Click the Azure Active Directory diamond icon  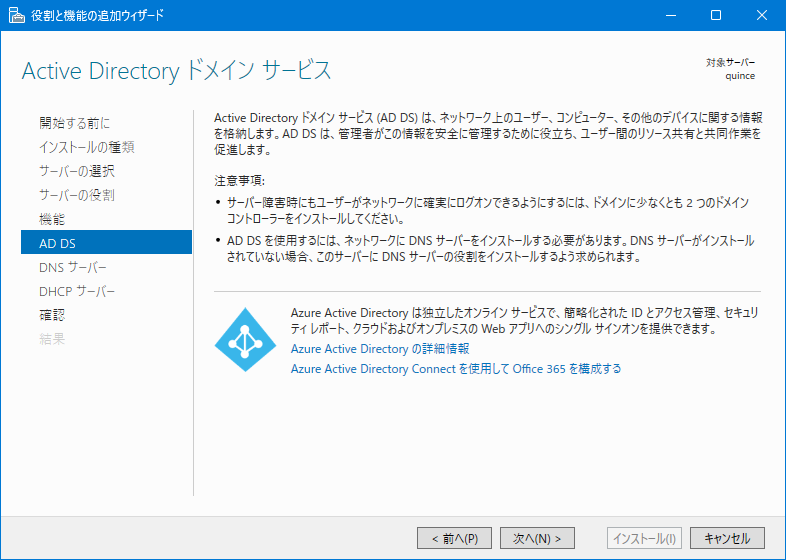click(x=245, y=339)
